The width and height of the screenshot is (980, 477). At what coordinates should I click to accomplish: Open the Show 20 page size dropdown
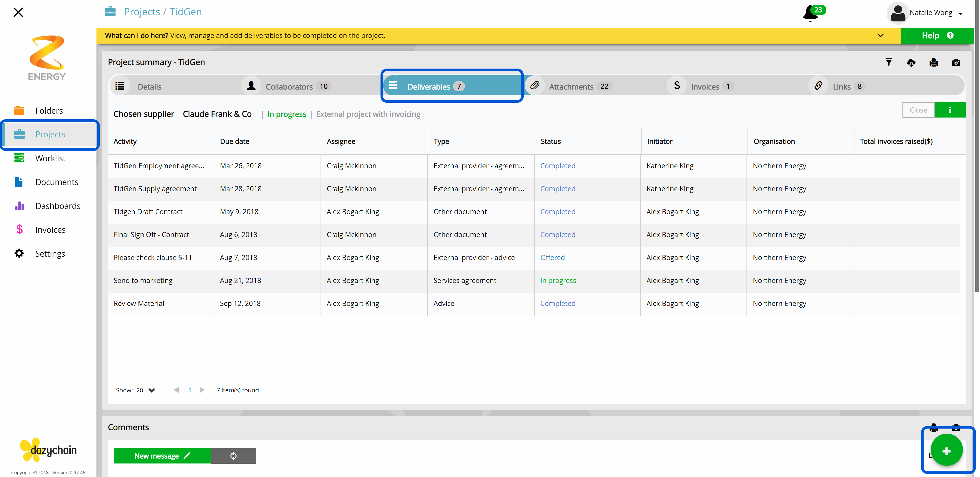(145, 390)
